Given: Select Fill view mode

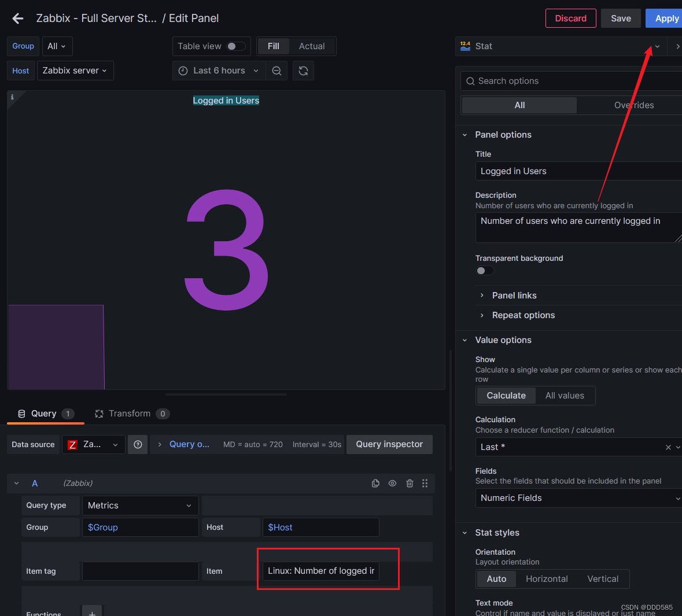Looking at the screenshot, I should (x=273, y=46).
